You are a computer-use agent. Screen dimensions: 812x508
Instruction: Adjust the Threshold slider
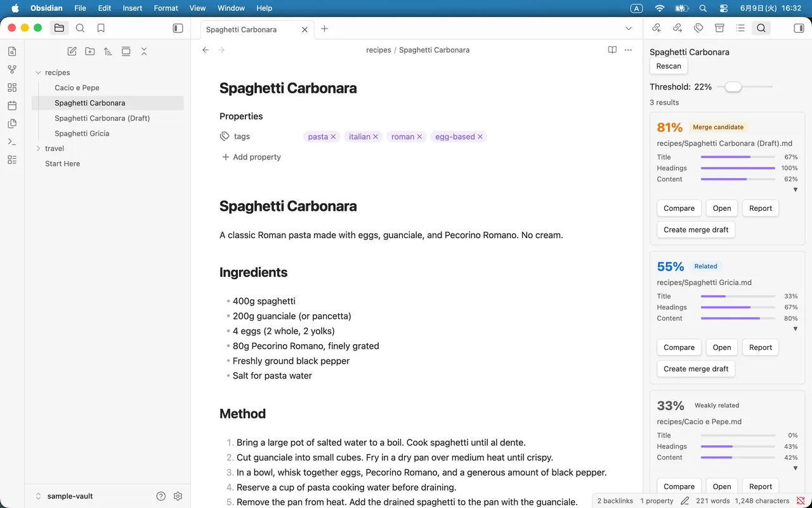(745, 86)
